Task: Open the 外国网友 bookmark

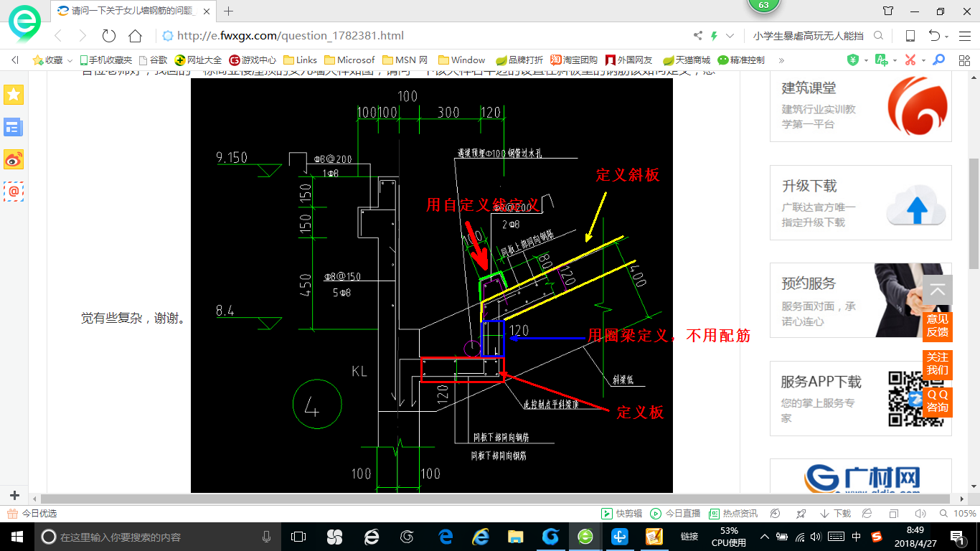Action: coord(629,60)
